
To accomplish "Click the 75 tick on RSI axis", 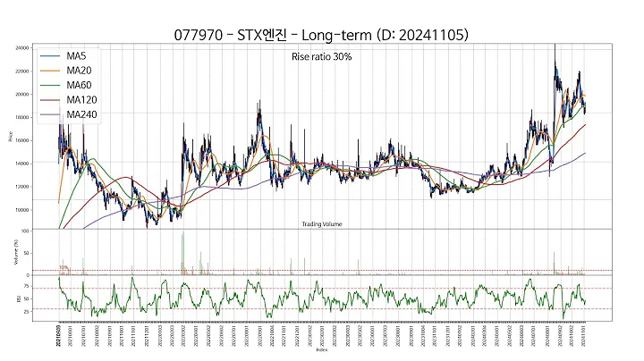I will click(26, 286).
